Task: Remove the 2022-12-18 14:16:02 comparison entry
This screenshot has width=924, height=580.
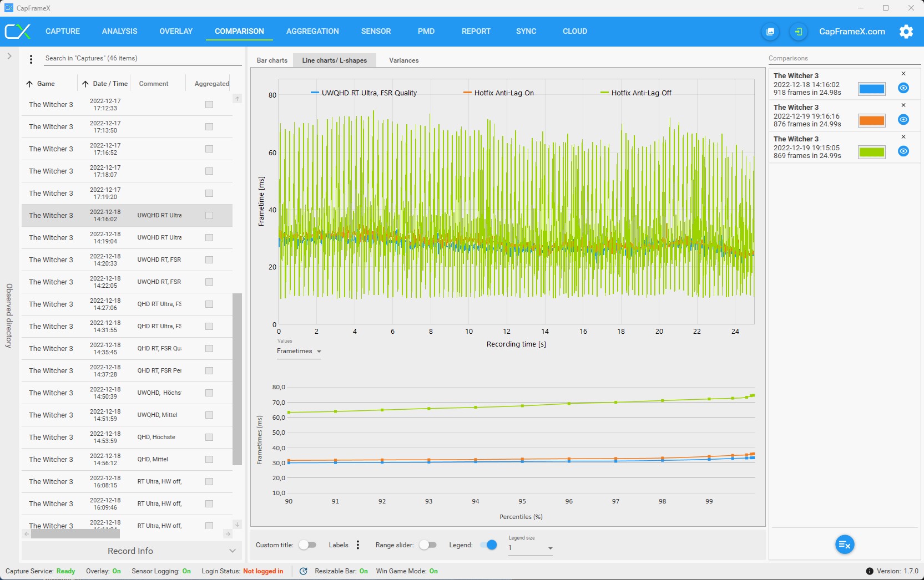Action: 903,74
